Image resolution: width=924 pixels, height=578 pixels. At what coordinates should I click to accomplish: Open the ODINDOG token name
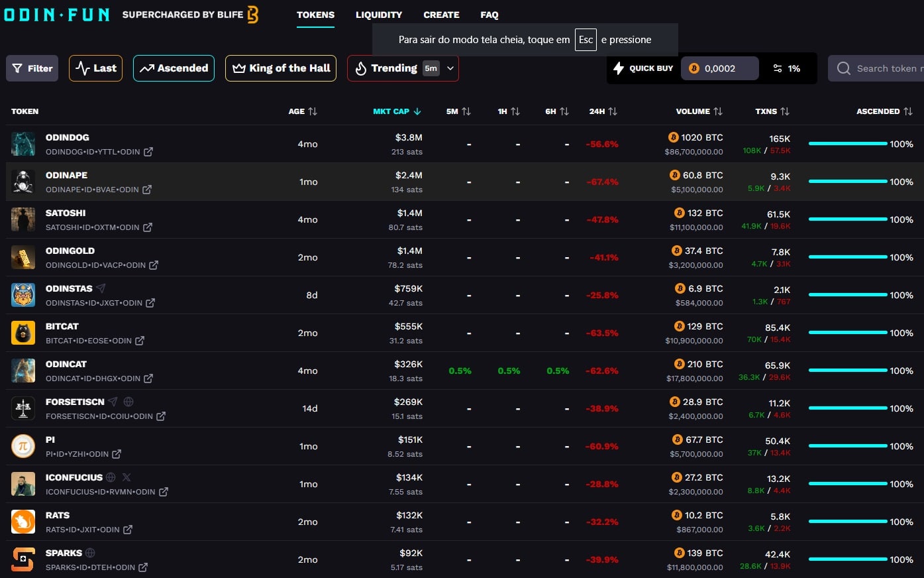[67, 137]
